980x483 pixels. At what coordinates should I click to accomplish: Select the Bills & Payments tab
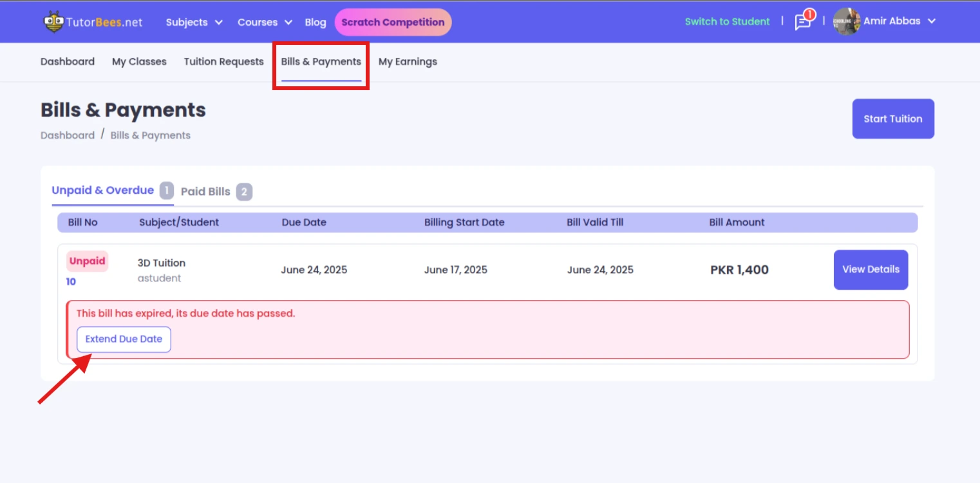pos(321,62)
